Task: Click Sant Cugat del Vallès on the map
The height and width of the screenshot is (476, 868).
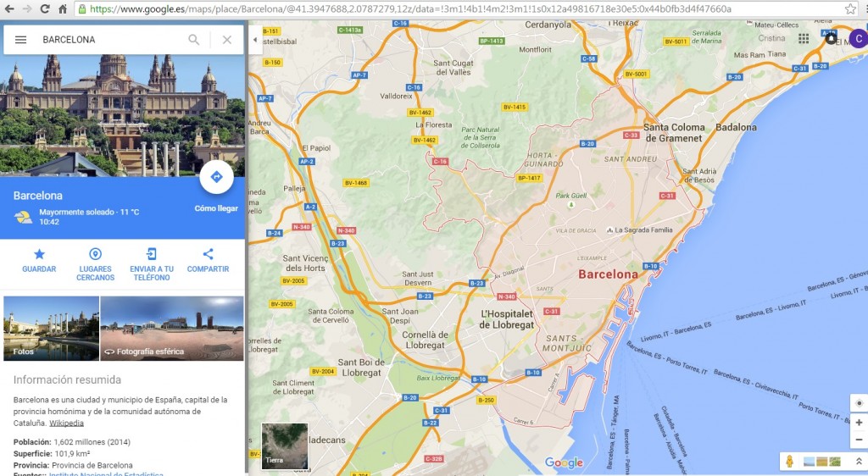Action: point(453,68)
